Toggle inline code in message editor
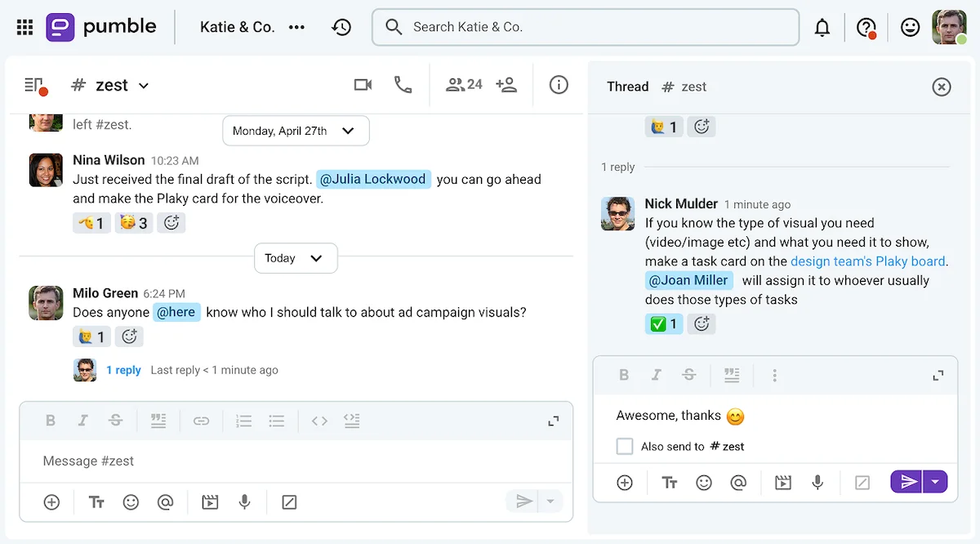980x544 pixels. coord(319,421)
